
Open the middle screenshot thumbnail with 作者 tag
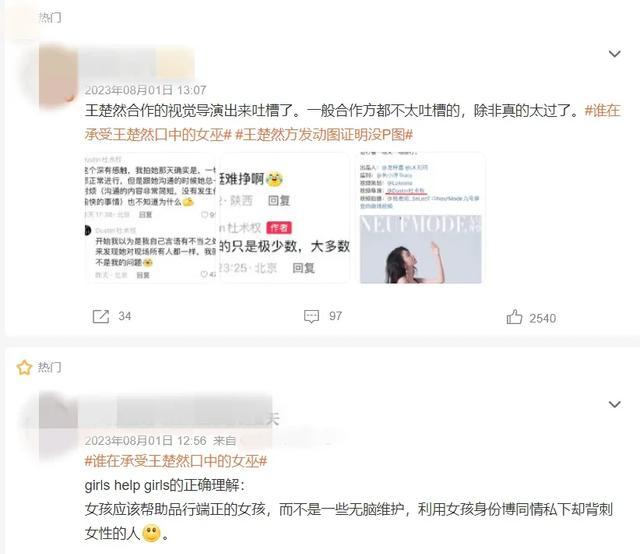point(284,218)
